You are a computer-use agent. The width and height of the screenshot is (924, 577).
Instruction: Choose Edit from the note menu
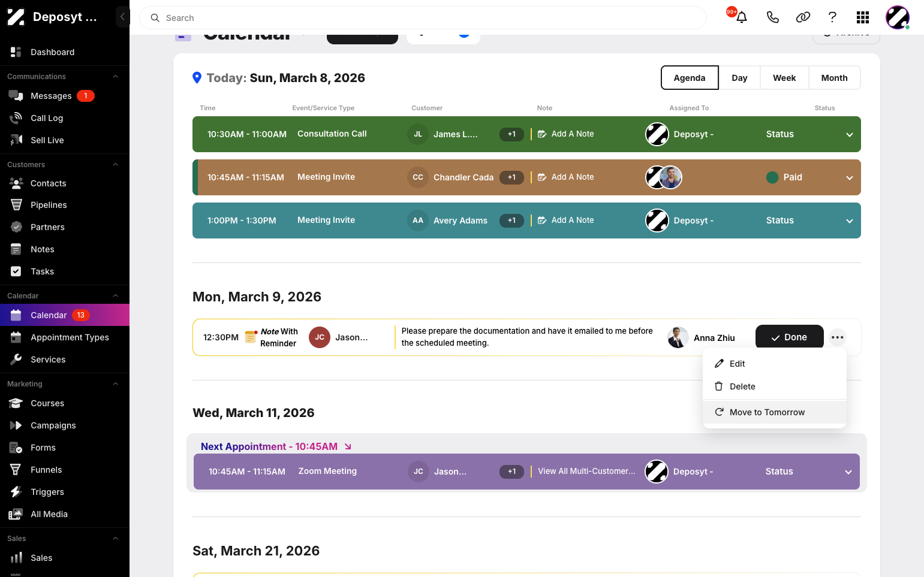point(774,364)
